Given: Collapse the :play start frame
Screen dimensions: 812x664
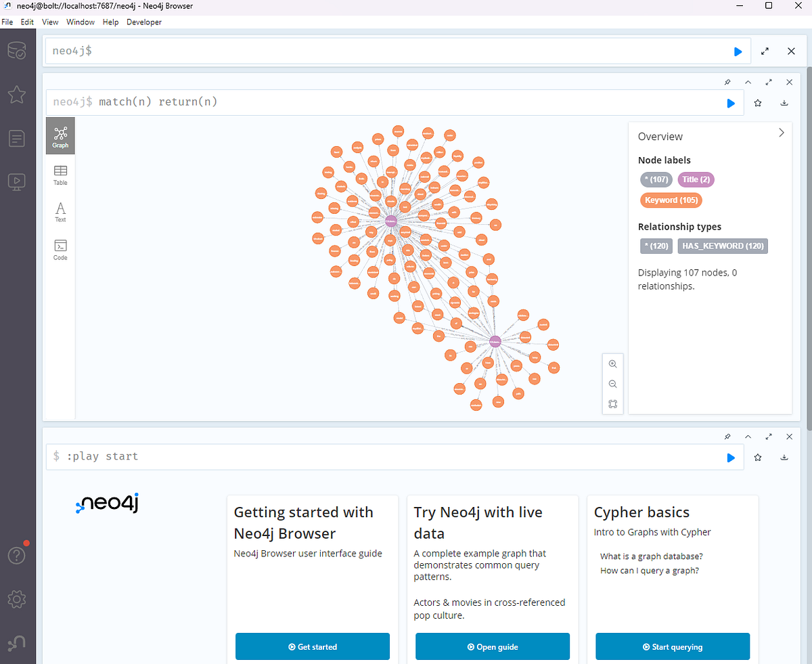Looking at the screenshot, I should [x=748, y=437].
